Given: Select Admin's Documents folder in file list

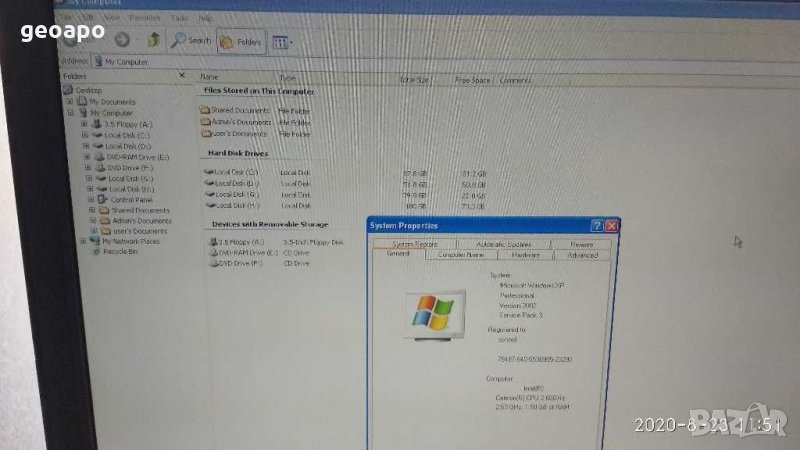Looking at the screenshot, I should [236, 122].
